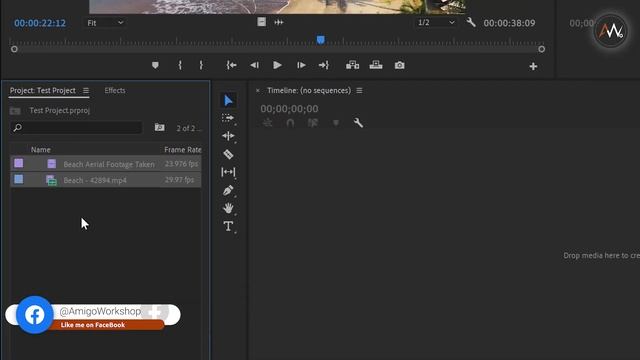Click Drag Video Only icon
Viewport: 640px width, 360px height.
(x=262, y=22)
